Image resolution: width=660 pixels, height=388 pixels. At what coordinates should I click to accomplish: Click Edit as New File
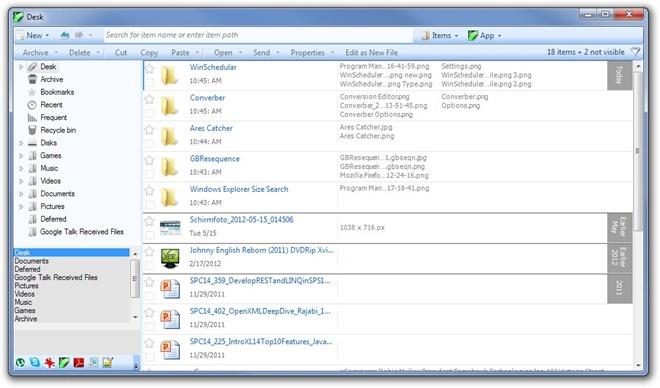coord(371,53)
